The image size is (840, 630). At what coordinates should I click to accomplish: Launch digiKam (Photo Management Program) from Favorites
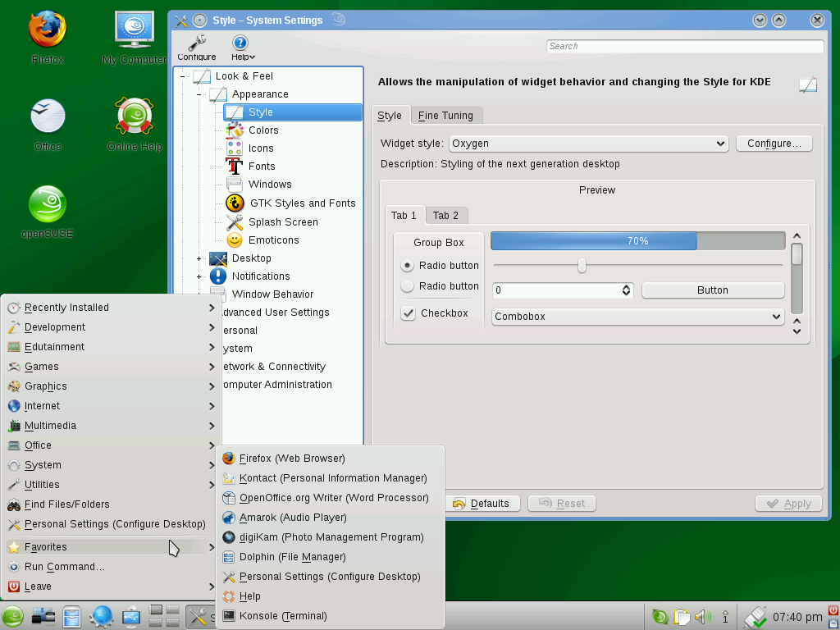(x=331, y=537)
